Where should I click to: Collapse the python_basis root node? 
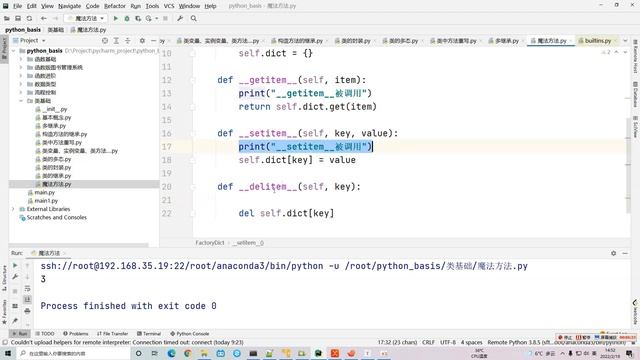pos(13,51)
